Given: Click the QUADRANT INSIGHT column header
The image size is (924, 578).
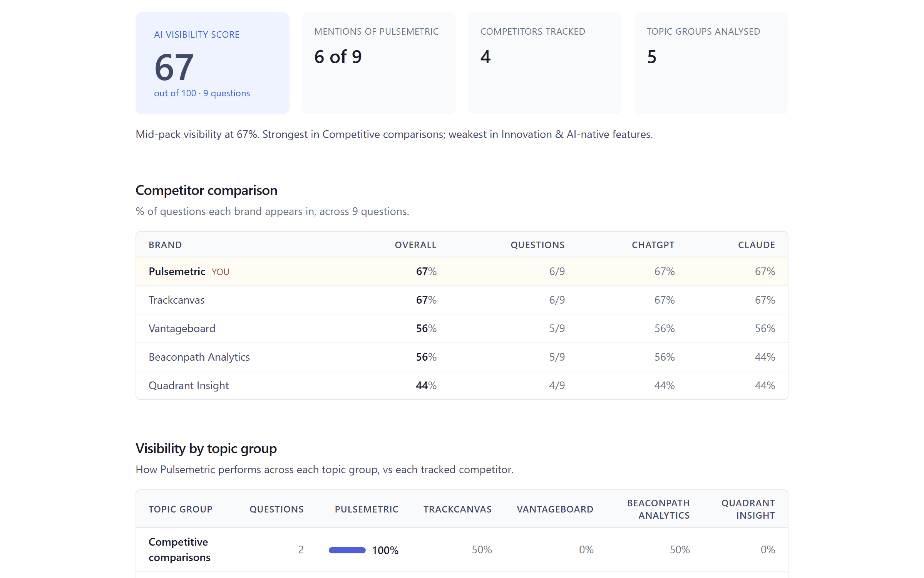Looking at the screenshot, I should click(x=748, y=509).
